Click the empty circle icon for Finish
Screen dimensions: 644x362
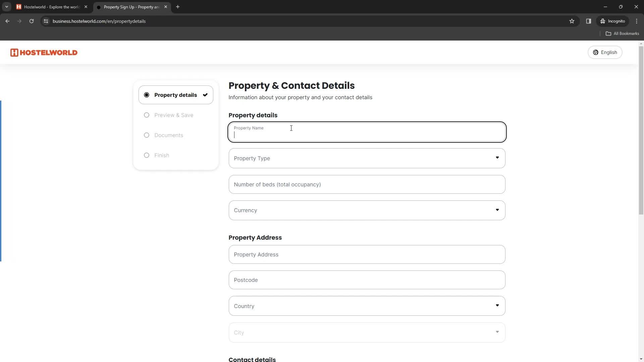click(147, 155)
